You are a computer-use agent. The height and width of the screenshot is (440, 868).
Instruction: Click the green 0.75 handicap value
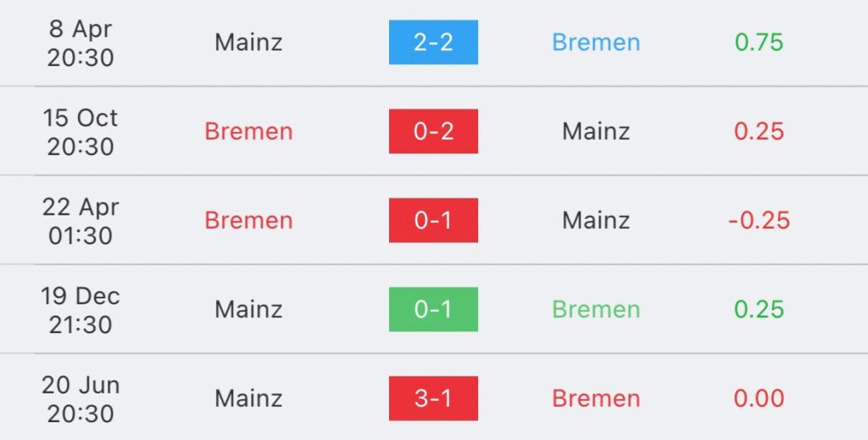[x=759, y=42]
